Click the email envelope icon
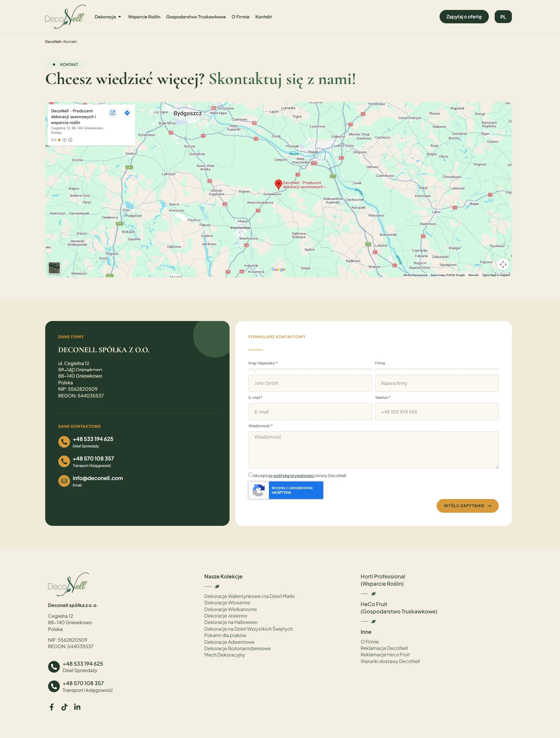The height and width of the screenshot is (738, 560). coord(64,481)
